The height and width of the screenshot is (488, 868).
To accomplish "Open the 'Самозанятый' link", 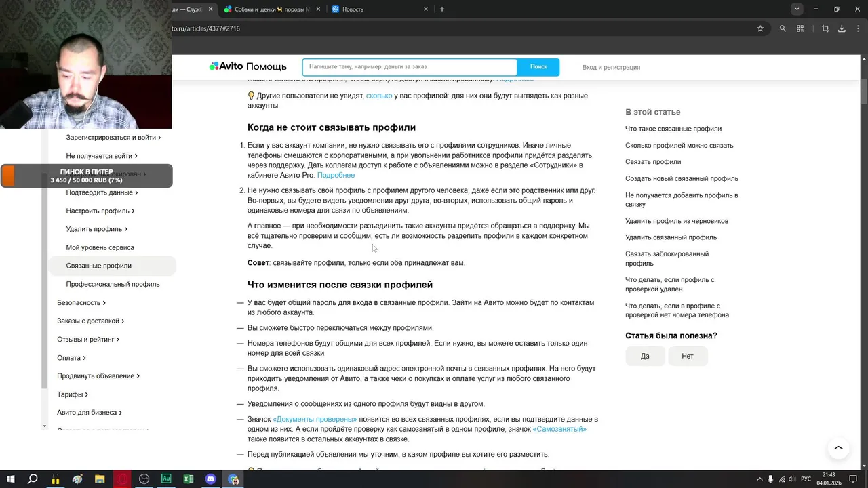I will (559, 429).
